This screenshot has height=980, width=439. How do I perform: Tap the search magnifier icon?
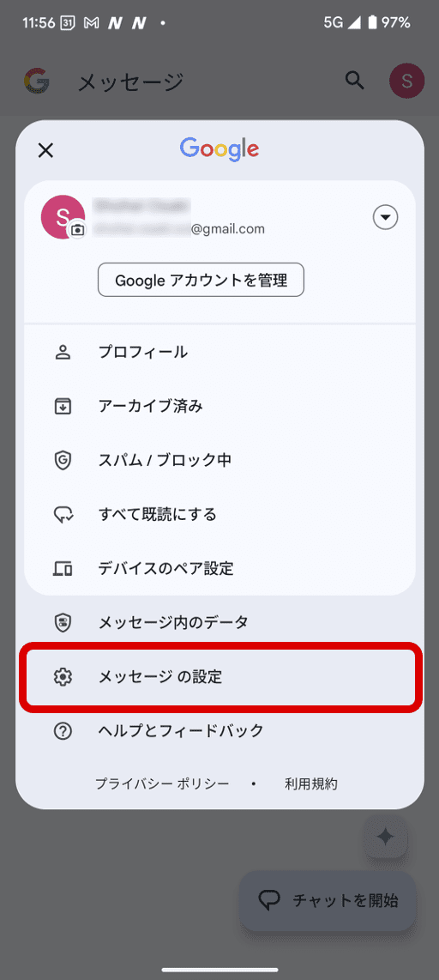[355, 81]
